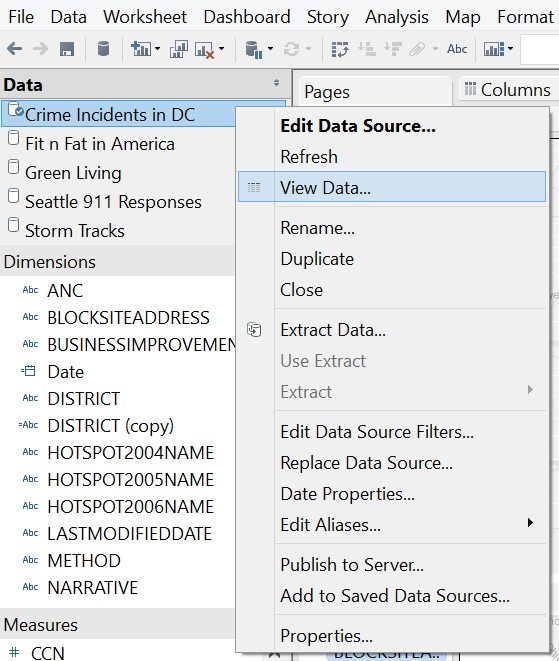Click the Sort Ascending icon
559x661 pixels.
pyautogui.click(x=366, y=49)
